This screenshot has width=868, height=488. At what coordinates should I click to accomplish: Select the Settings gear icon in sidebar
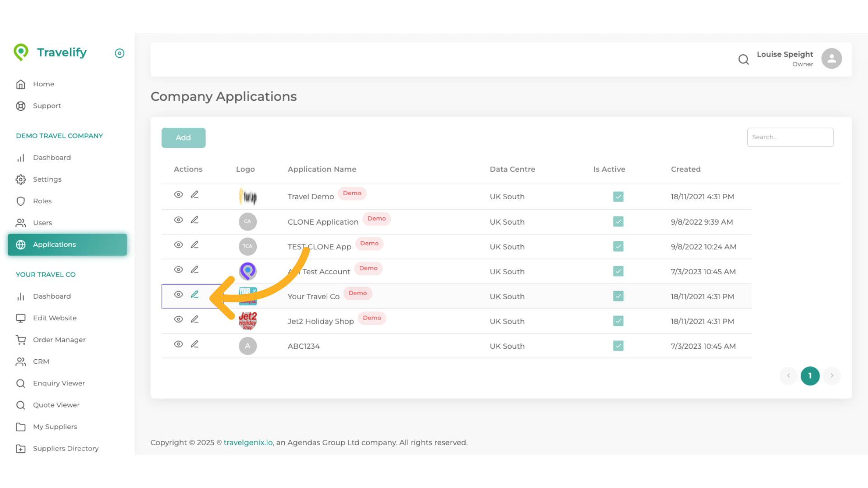pyautogui.click(x=21, y=179)
